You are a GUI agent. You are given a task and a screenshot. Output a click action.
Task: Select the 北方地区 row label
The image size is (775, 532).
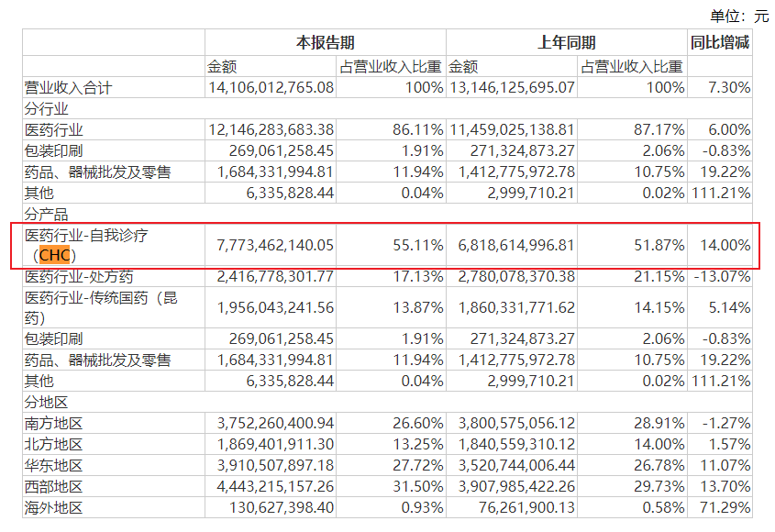pyautogui.click(x=54, y=445)
